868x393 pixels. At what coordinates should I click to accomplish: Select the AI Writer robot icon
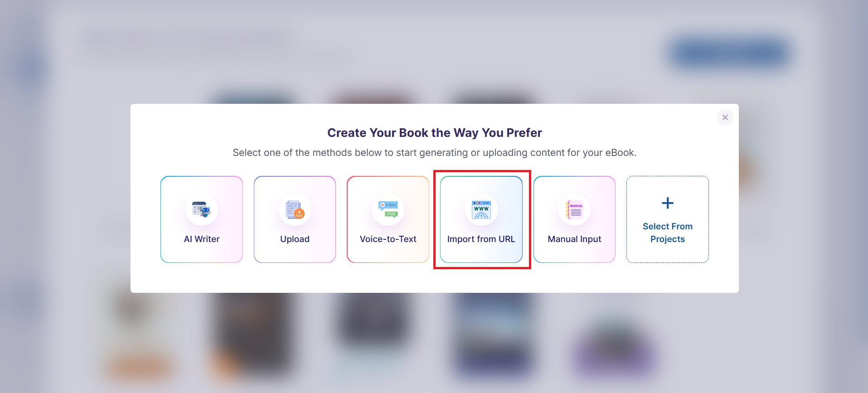pos(202,209)
